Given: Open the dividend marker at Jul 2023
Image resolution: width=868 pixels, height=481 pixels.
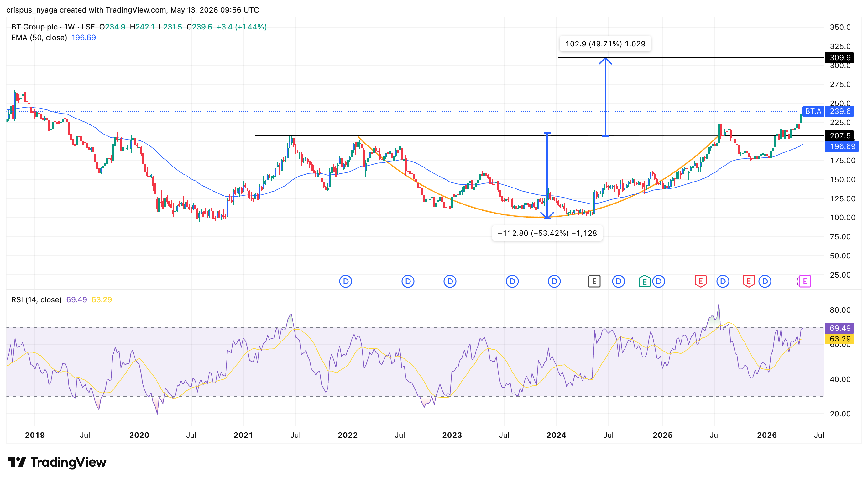Looking at the screenshot, I should click(512, 281).
